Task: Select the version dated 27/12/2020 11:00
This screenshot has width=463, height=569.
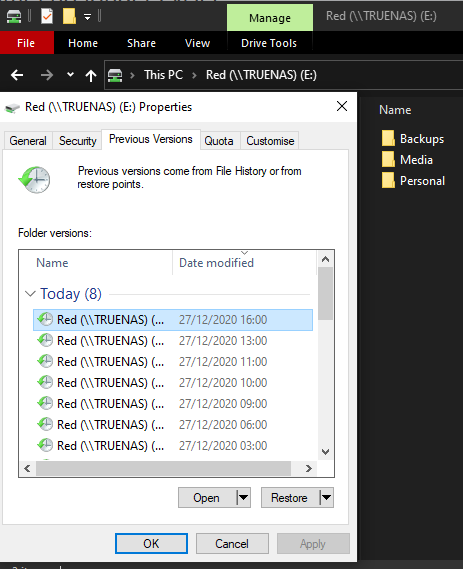Action: 173,362
